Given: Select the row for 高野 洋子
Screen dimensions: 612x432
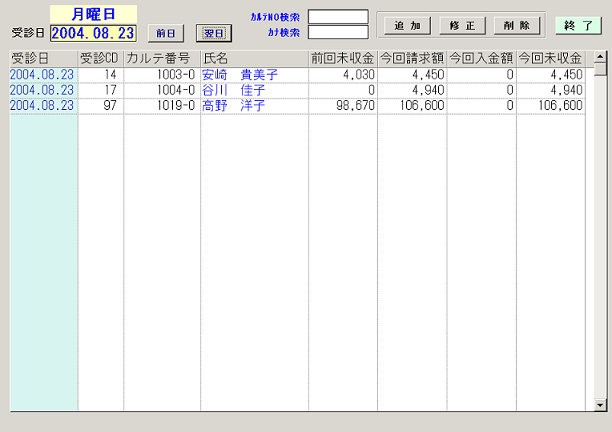Looking at the screenshot, I should point(239,105).
